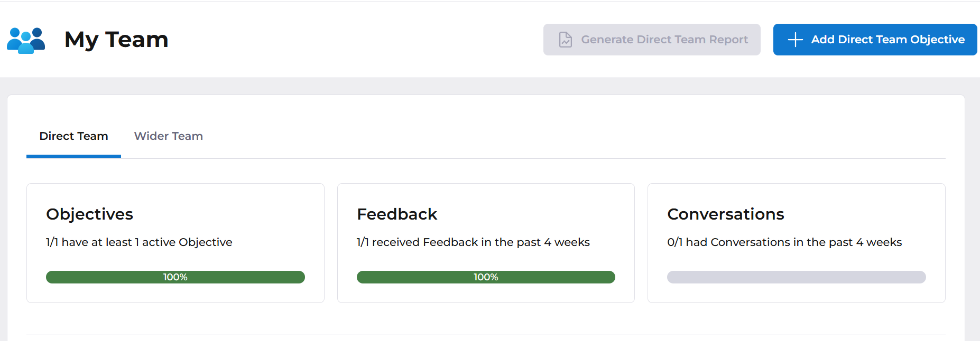Click the green Objectives progress bar

pos(106,277)
